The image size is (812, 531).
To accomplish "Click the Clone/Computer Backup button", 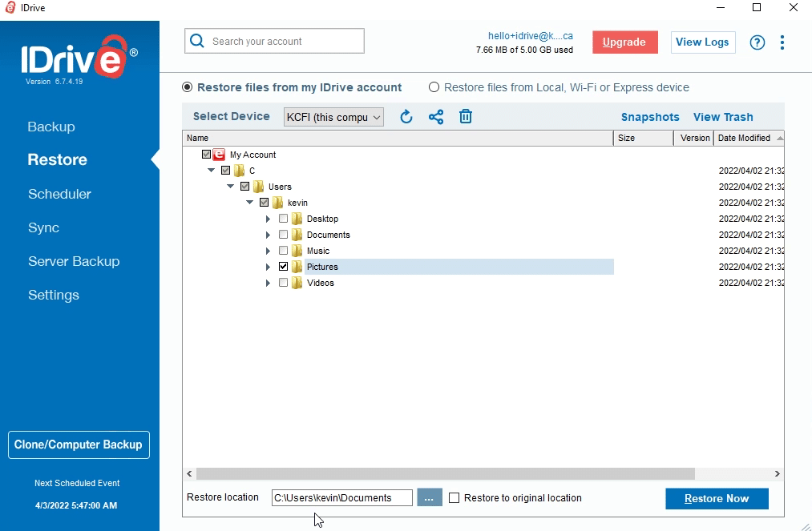I will (79, 445).
